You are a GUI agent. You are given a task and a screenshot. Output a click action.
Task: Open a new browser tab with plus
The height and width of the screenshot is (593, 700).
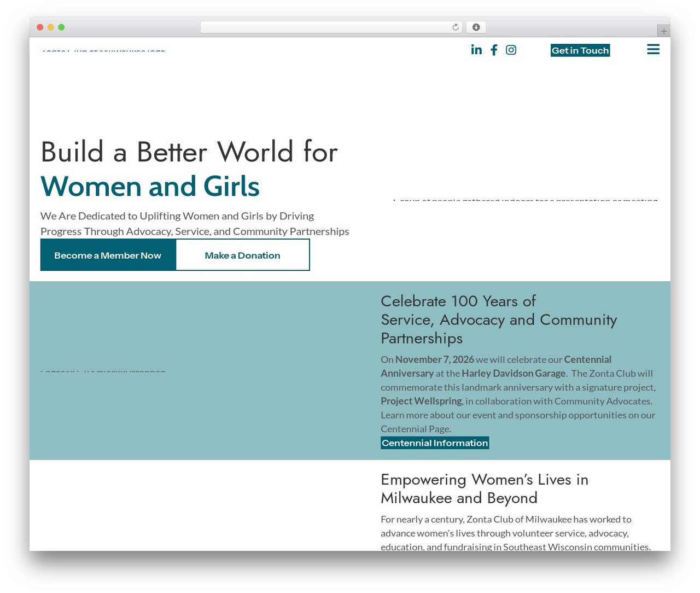[x=663, y=31]
